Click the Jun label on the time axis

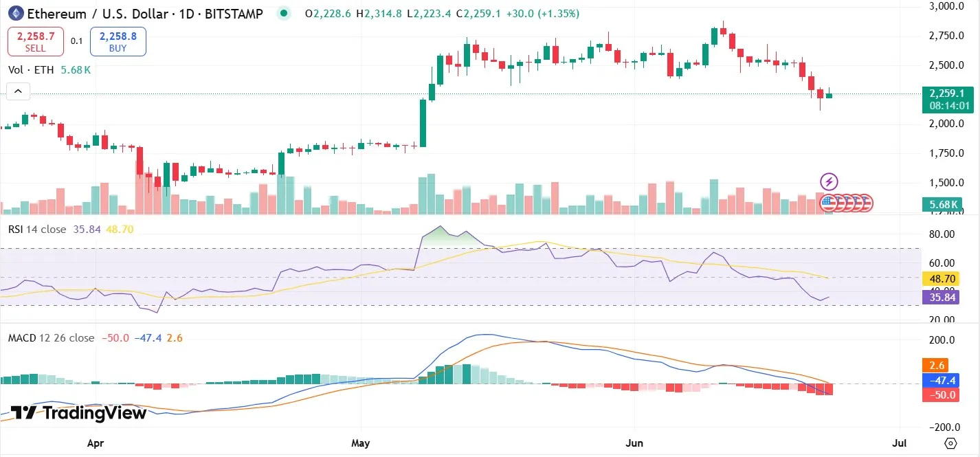pyautogui.click(x=634, y=443)
